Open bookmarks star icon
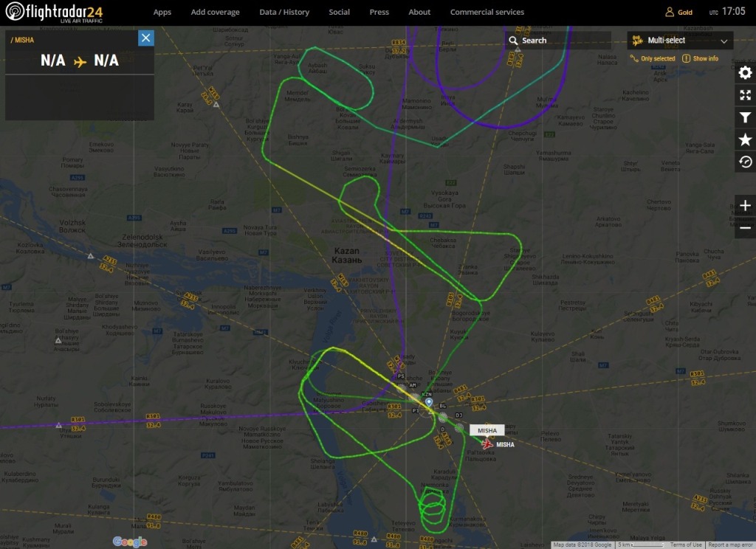The height and width of the screenshot is (549, 756). click(745, 139)
